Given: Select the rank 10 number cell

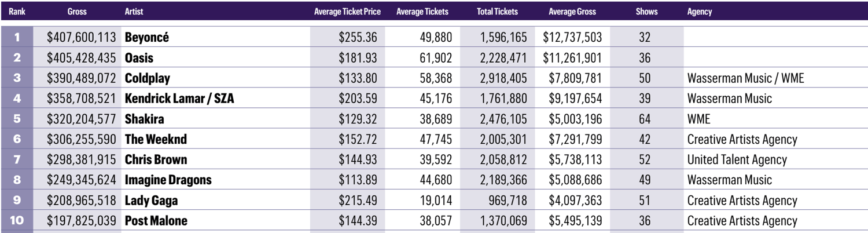Looking at the screenshot, I should click(17, 220).
